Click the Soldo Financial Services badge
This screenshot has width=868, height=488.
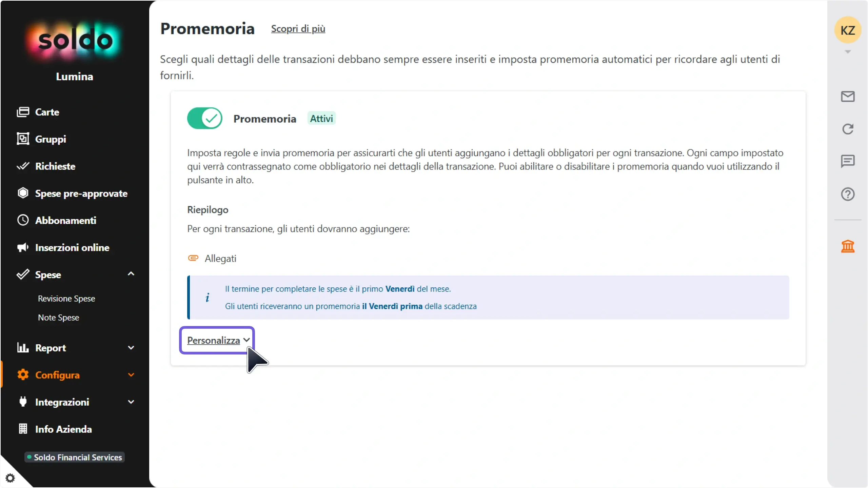pos(75,457)
